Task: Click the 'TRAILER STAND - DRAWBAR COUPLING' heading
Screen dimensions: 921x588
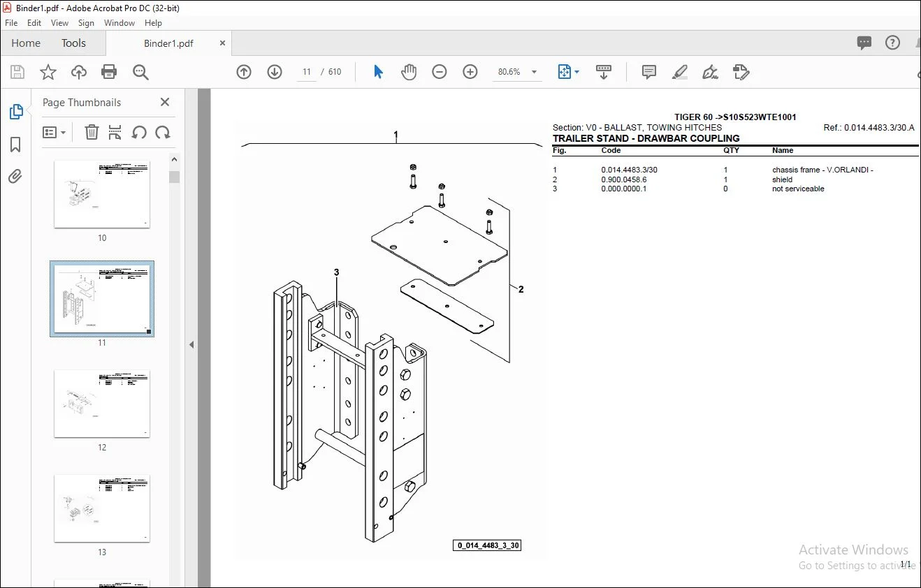Action: [646, 138]
